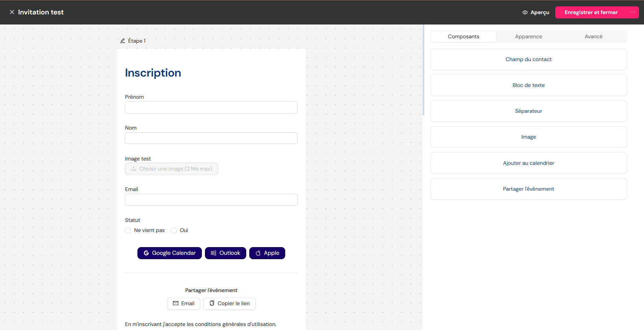The image size is (644, 330).
Task: Add the Ajouter au calendrier component
Action: [x=528, y=163]
